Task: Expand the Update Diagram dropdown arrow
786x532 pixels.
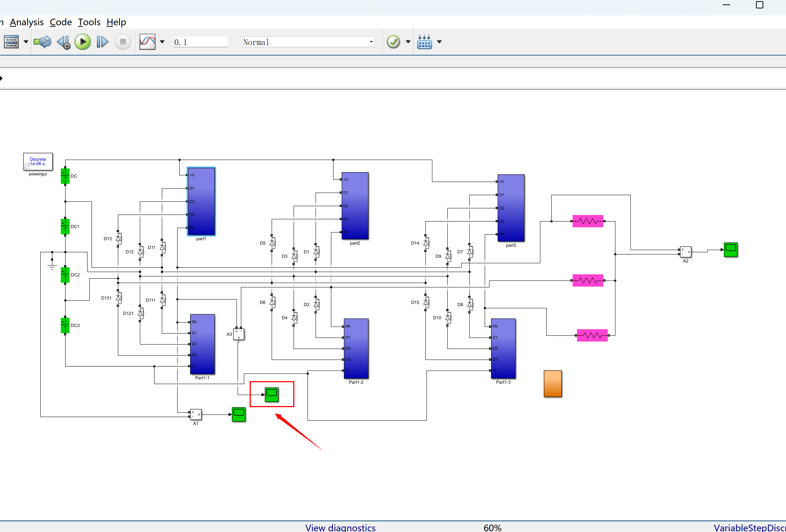Action: pyautogui.click(x=408, y=42)
